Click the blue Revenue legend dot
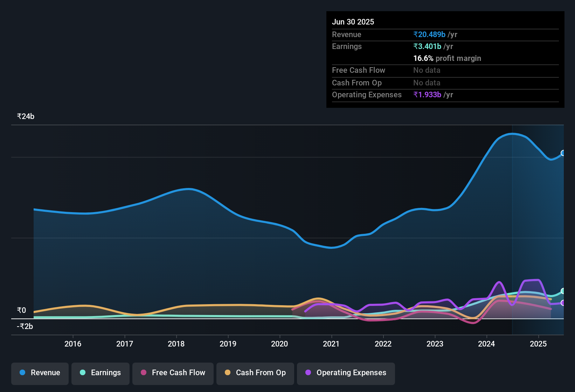The image size is (575, 392). click(22, 373)
